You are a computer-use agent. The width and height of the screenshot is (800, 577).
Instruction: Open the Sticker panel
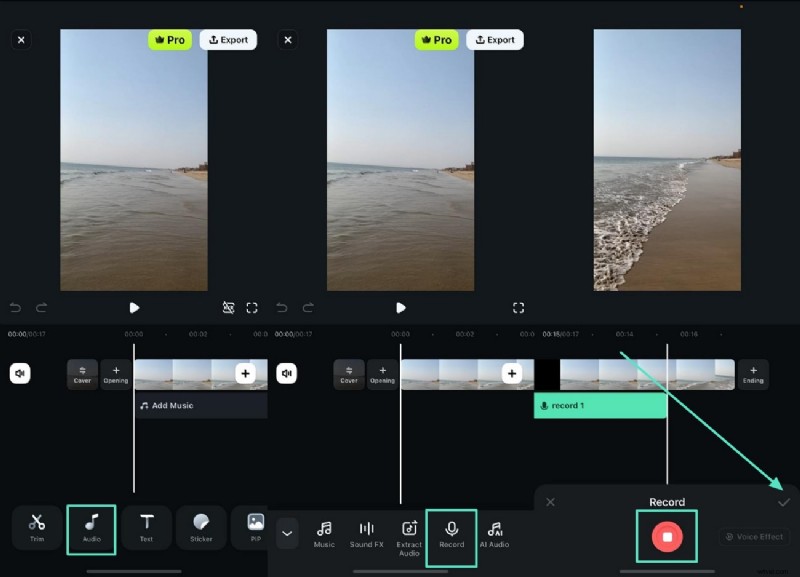coord(200,529)
